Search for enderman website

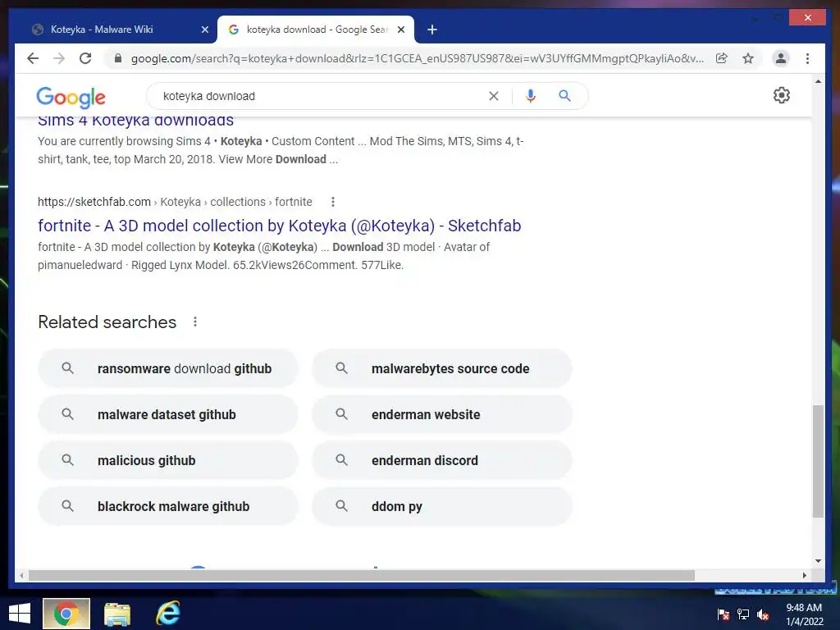point(442,414)
